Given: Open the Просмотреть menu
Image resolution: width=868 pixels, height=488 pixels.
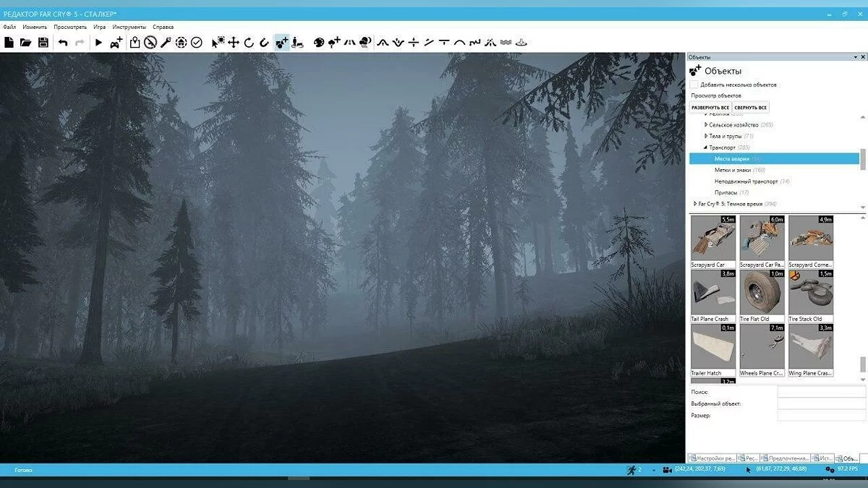Looking at the screenshot, I should click(x=70, y=27).
